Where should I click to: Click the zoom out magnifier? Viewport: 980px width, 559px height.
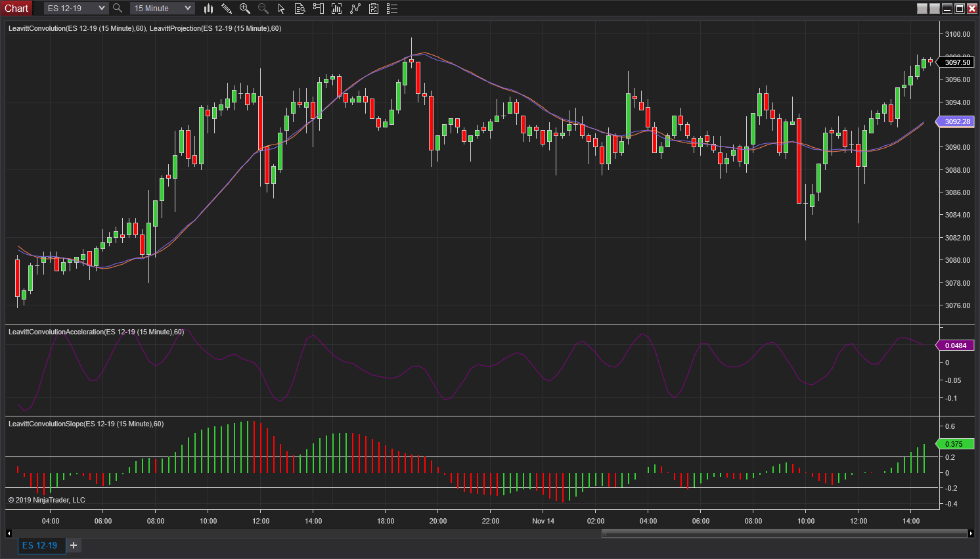pos(263,8)
